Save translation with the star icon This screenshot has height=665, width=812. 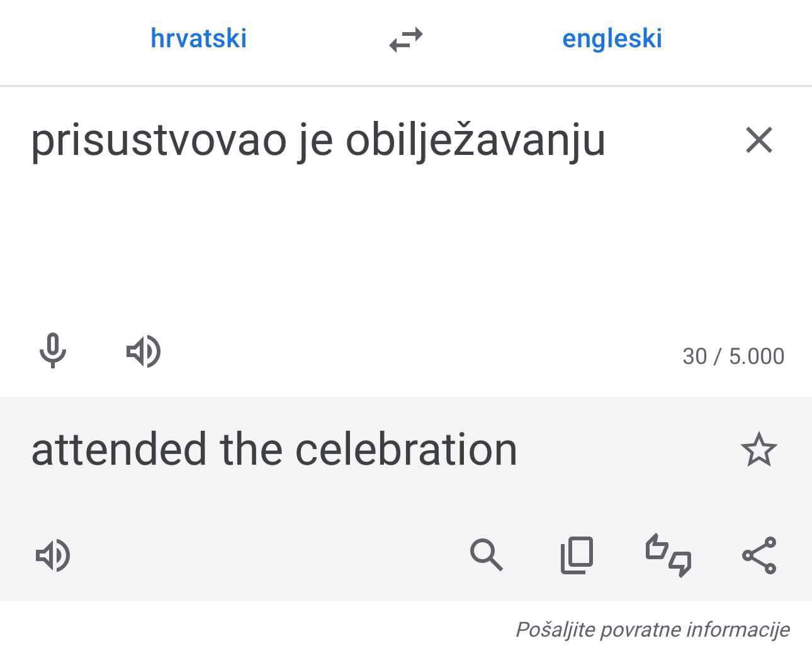tap(758, 450)
